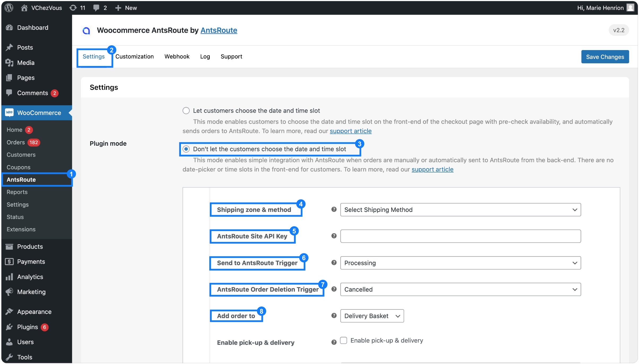
Task: Click the updates icon showing 11
Action: pos(73,8)
